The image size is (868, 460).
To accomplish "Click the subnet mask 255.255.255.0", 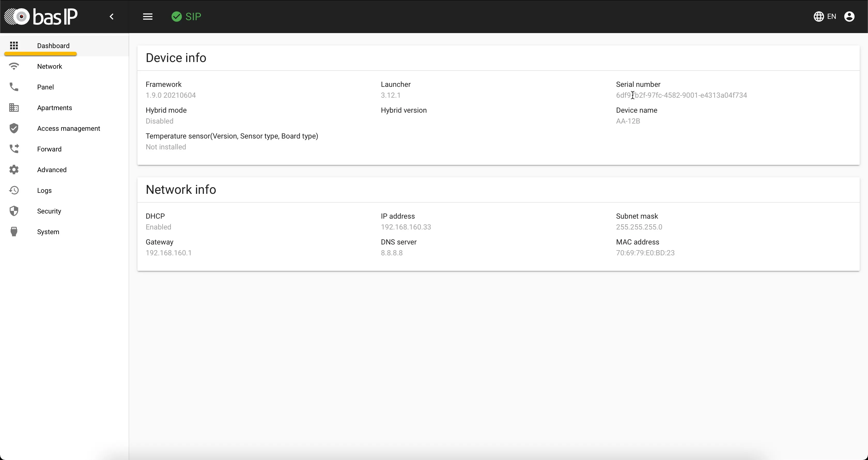I will click(639, 227).
